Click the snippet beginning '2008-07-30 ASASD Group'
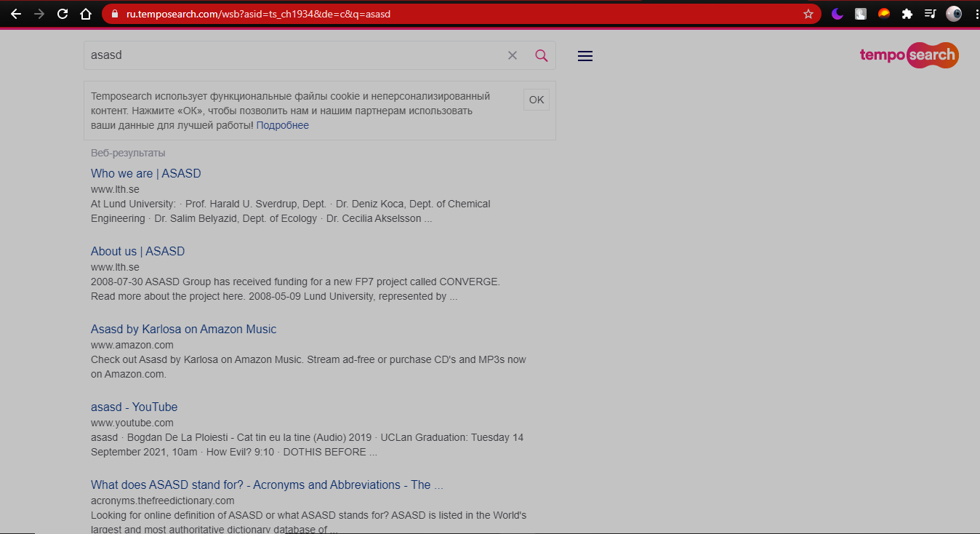This screenshot has height=534, width=980. pyautogui.click(x=296, y=289)
